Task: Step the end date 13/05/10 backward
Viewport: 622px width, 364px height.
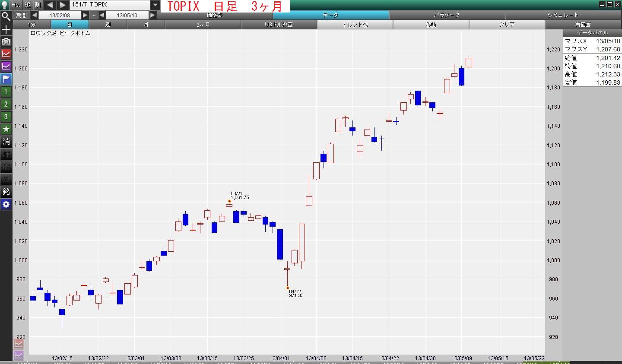Action: pyautogui.click(x=102, y=15)
